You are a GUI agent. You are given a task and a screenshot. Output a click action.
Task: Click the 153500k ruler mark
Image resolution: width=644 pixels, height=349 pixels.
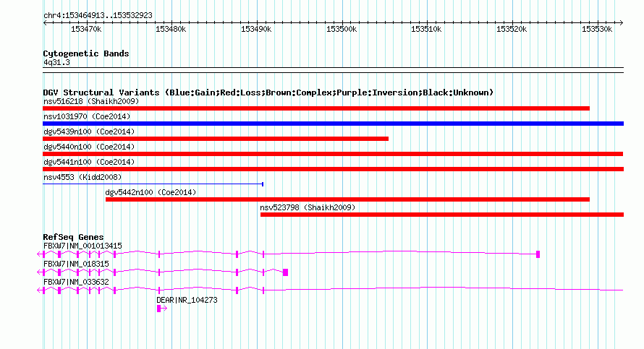(x=342, y=29)
